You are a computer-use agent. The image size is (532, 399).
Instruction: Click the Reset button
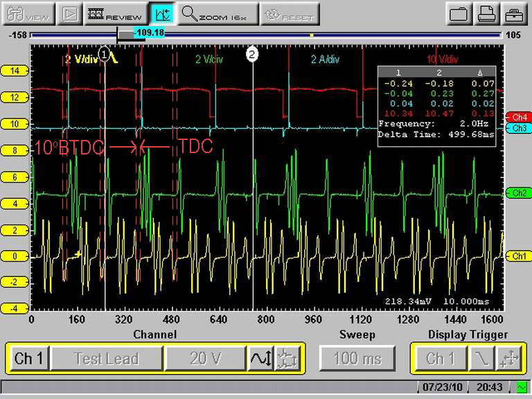click(290, 14)
